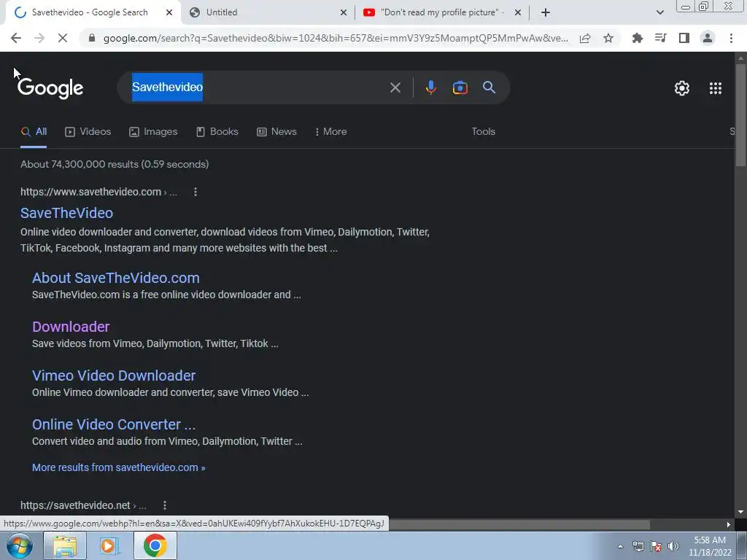This screenshot has height=560, width=747.
Task: Open the SaveTheVideo main result link
Action: [66, 213]
